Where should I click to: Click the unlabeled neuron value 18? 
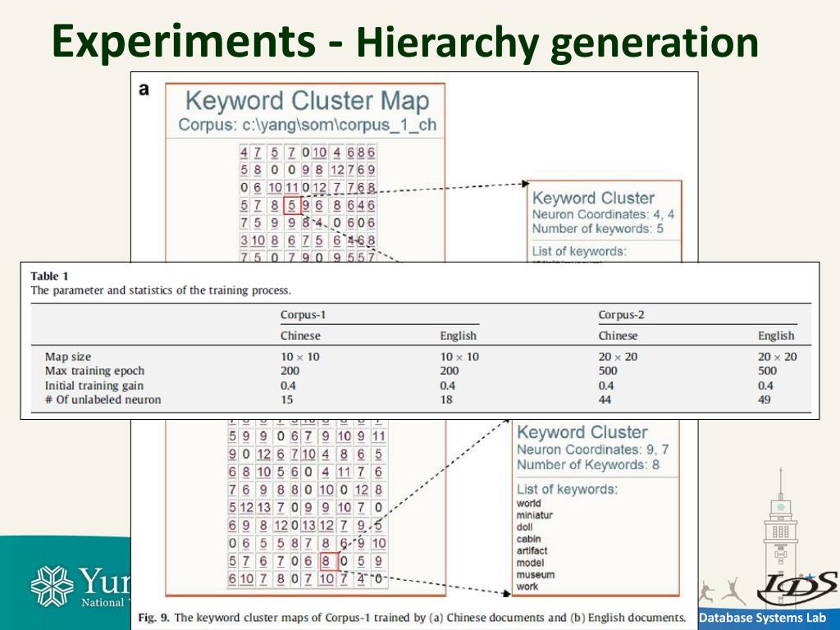click(x=445, y=399)
